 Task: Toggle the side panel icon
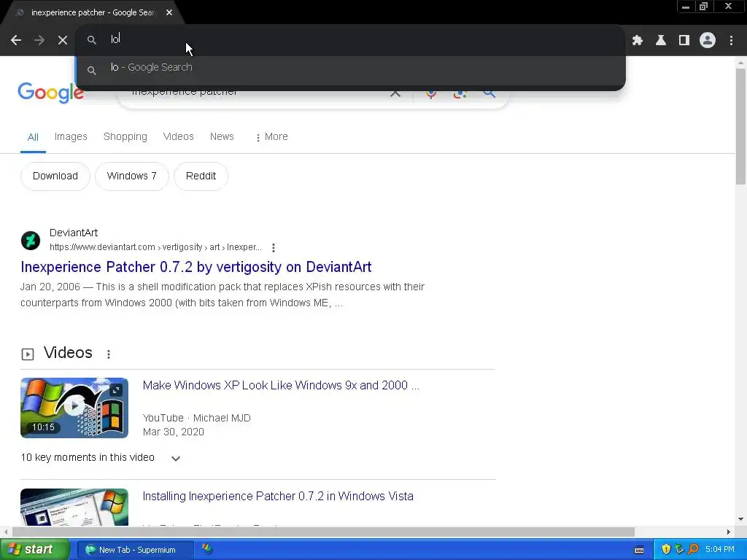[684, 41]
